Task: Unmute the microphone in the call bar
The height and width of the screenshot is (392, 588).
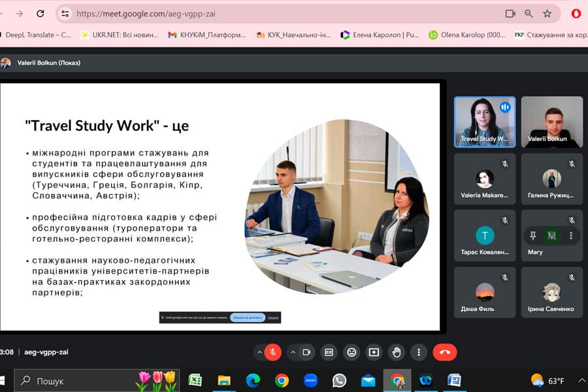Action: (x=273, y=352)
